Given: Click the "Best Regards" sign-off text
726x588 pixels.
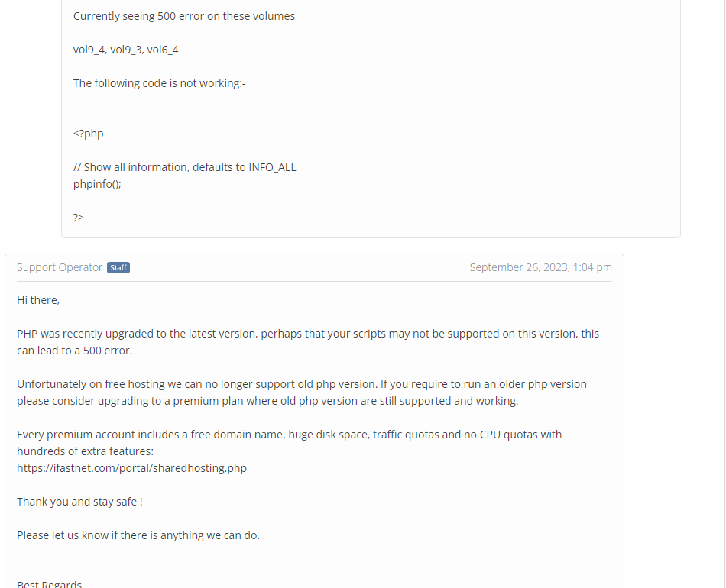Looking at the screenshot, I should [x=49, y=584].
